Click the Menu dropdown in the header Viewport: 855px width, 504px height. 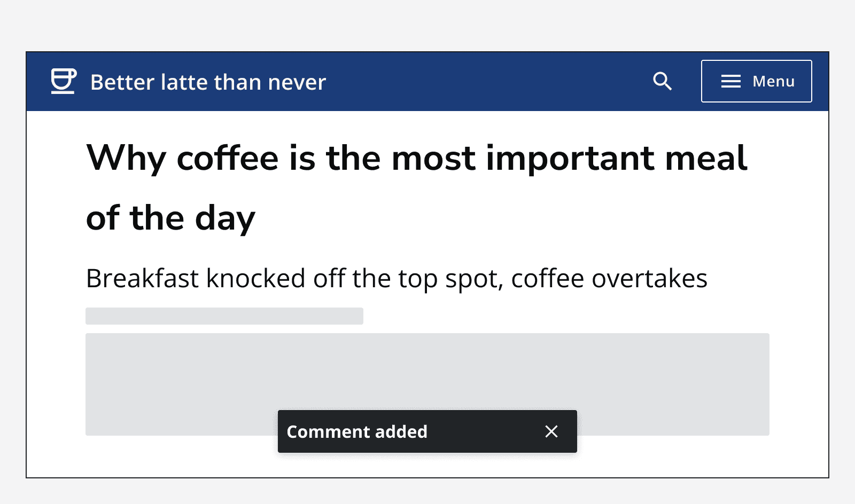[x=756, y=81]
